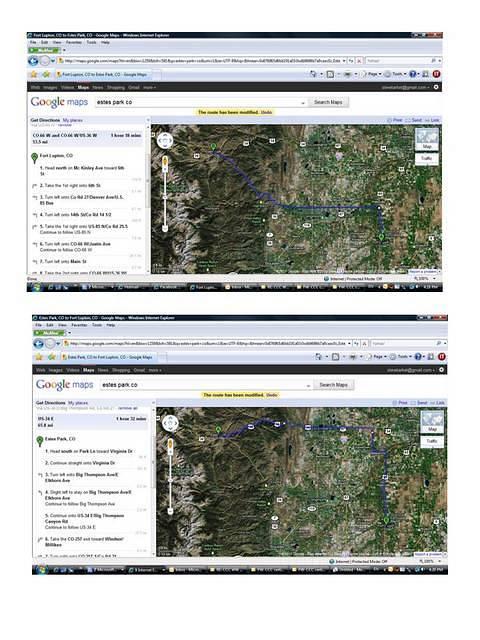The height and width of the screenshot is (640, 480).
Task: Open Favorites menu in Fort Lupton-to-Estes window
Action: coord(73,42)
